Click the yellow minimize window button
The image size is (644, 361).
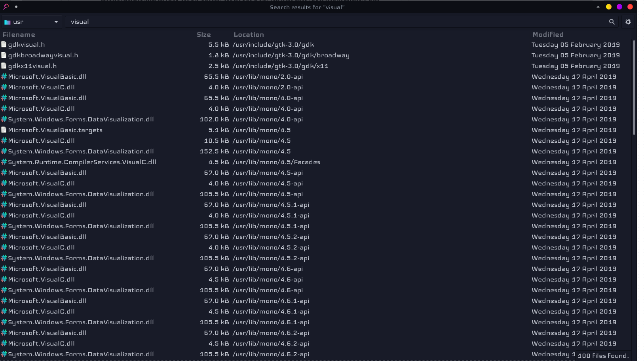[x=609, y=7]
